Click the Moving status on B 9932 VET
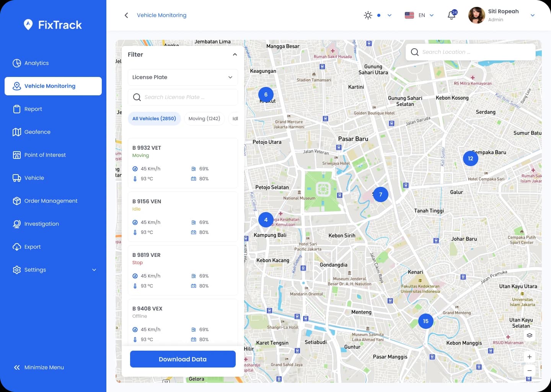This screenshot has width=551, height=392. coord(140,155)
